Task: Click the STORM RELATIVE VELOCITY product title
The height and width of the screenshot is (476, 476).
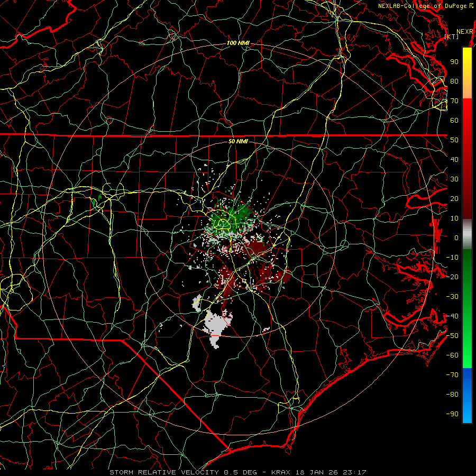Action: [x=164, y=472]
